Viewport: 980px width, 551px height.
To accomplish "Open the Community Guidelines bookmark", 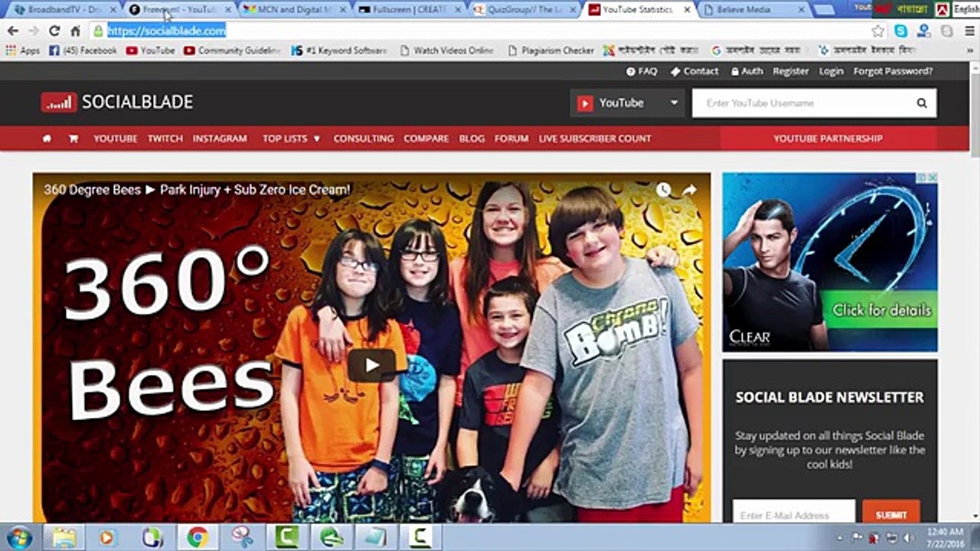I will click(233, 51).
